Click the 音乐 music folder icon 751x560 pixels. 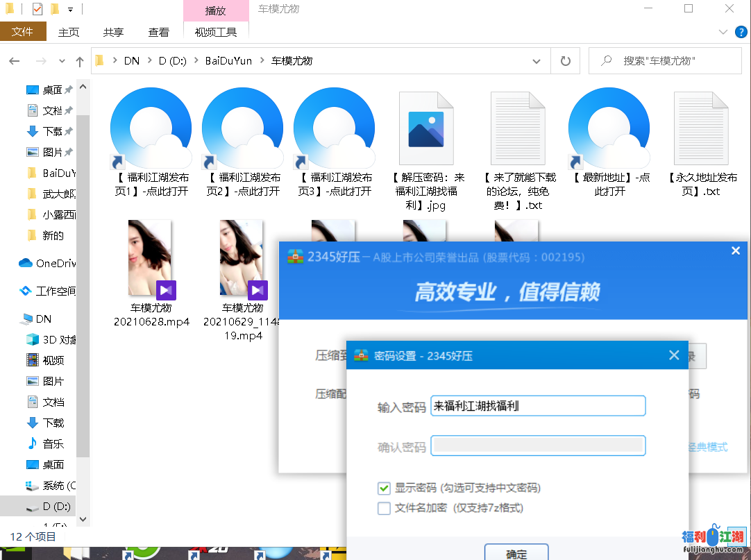33,443
